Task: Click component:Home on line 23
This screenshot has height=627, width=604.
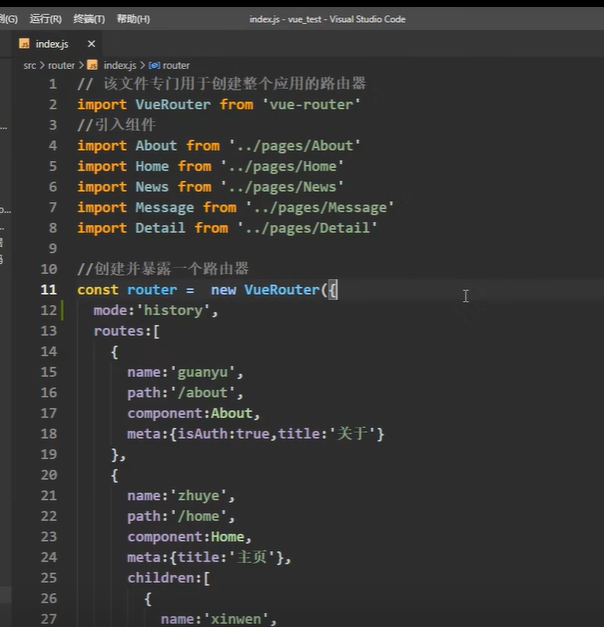Action: 186,537
